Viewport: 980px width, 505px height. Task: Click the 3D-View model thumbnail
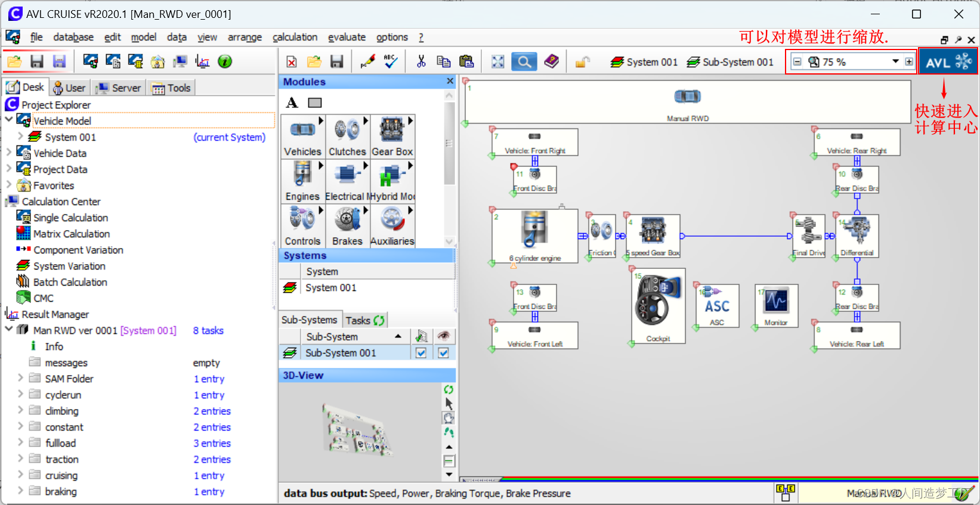point(357,429)
